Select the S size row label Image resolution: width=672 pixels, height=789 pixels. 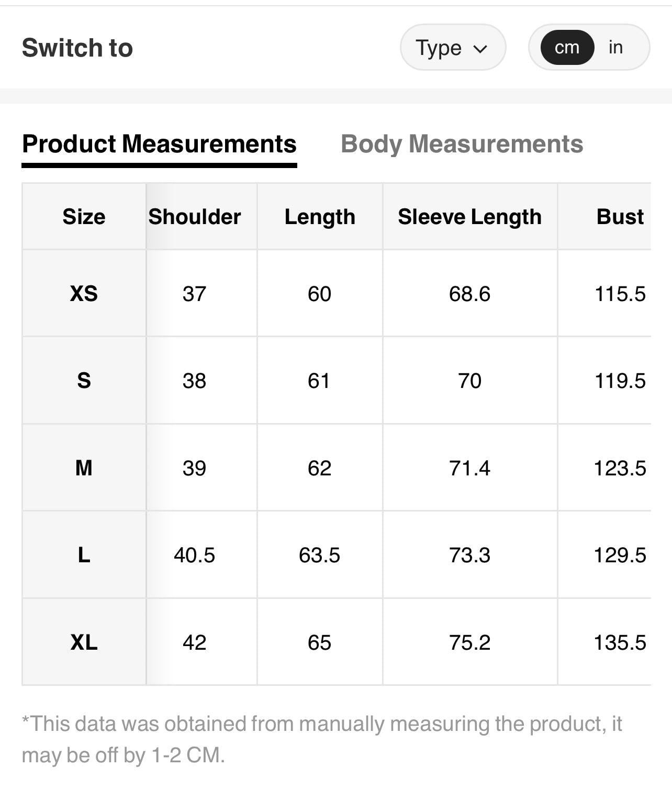pos(84,381)
